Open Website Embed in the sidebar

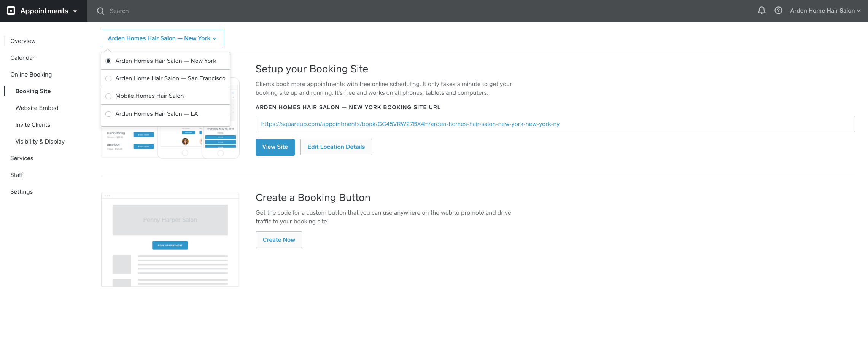click(x=37, y=108)
